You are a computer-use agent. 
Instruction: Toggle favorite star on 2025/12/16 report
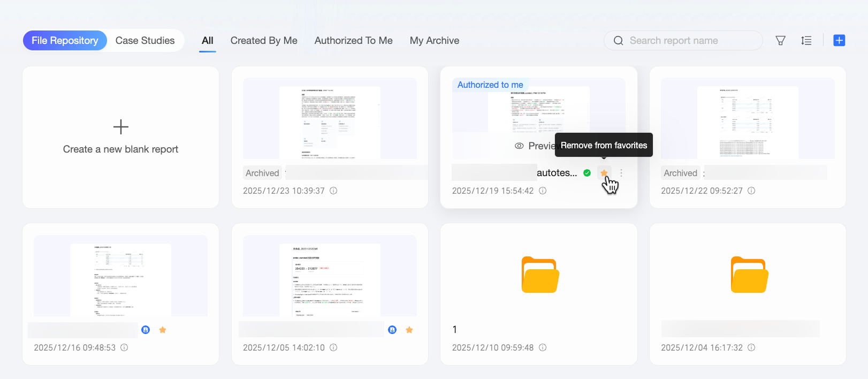click(163, 330)
